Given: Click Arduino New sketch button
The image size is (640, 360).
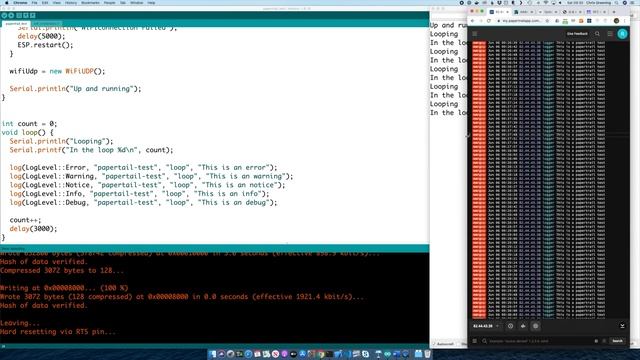Looking at the screenshot, I should [19, 16].
